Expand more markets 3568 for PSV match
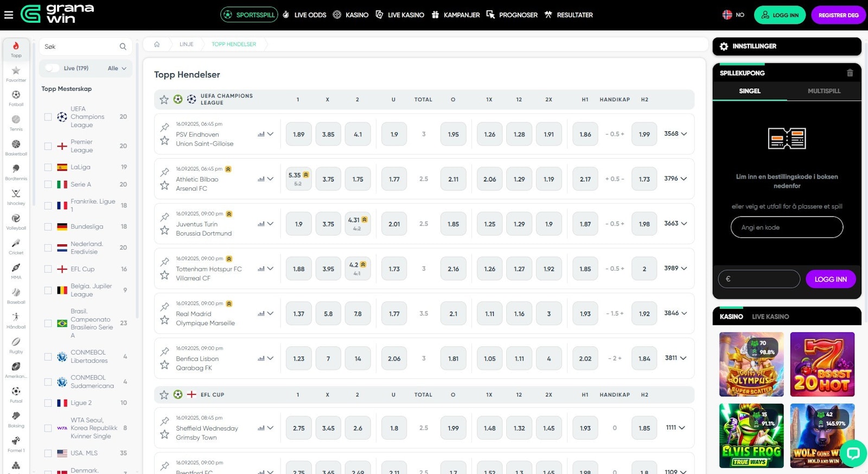Screen dimensions: 868x474 coord(675,134)
